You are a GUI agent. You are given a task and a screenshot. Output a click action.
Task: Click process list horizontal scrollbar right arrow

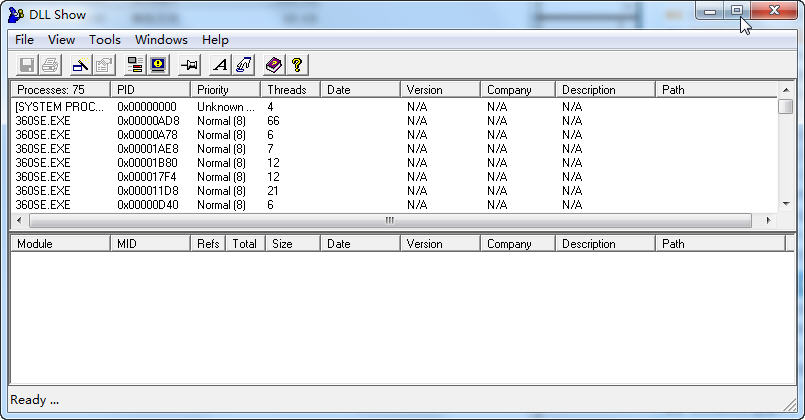pos(768,220)
